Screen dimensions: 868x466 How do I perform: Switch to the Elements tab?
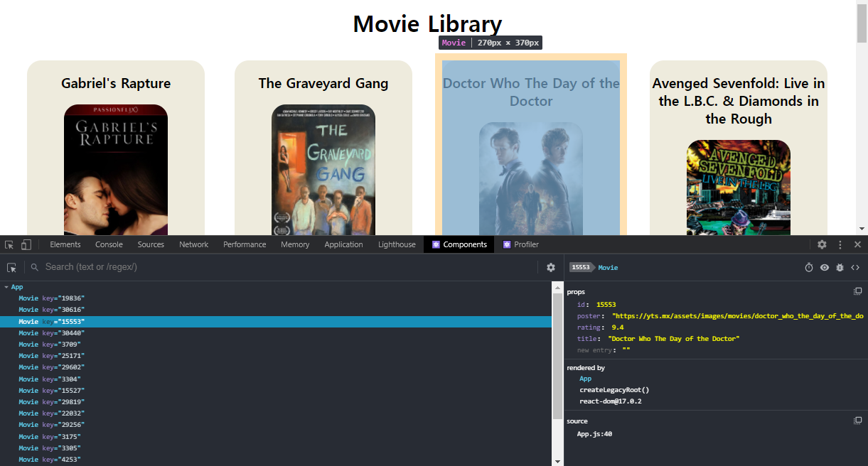[65, 244]
